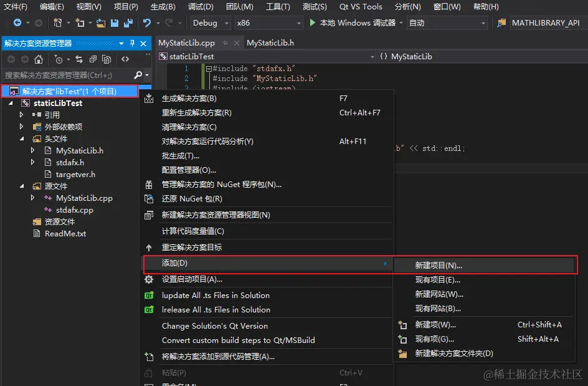Open the debugger target dropdown arrow
This screenshot has height=386, width=588.
click(x=401, y=23)
